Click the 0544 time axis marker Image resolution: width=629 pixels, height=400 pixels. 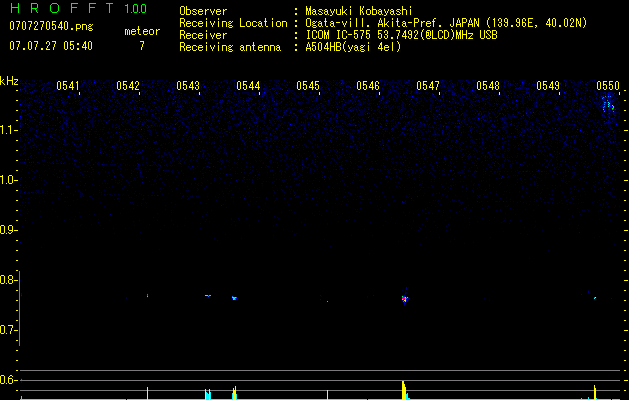[x=248, y=86]
